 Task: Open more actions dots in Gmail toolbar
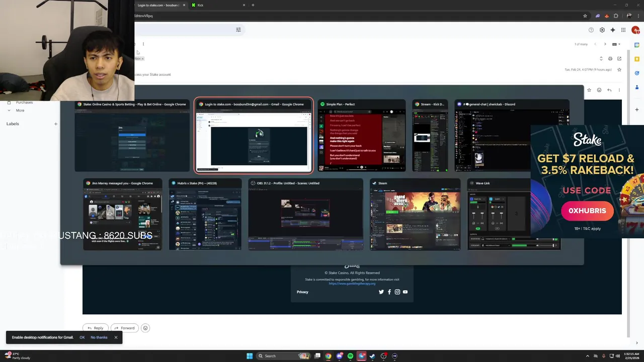[143, 44]
